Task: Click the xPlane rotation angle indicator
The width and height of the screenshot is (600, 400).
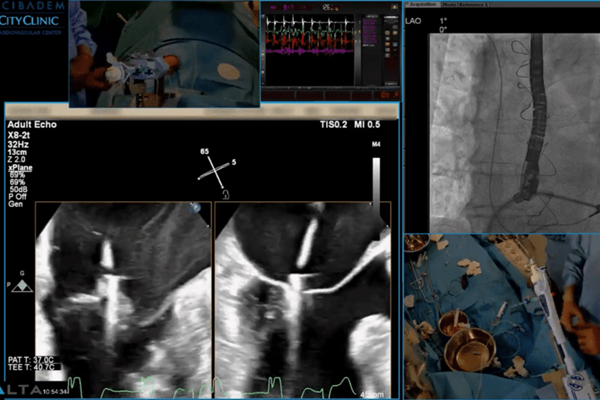Action: coord(216,170)
